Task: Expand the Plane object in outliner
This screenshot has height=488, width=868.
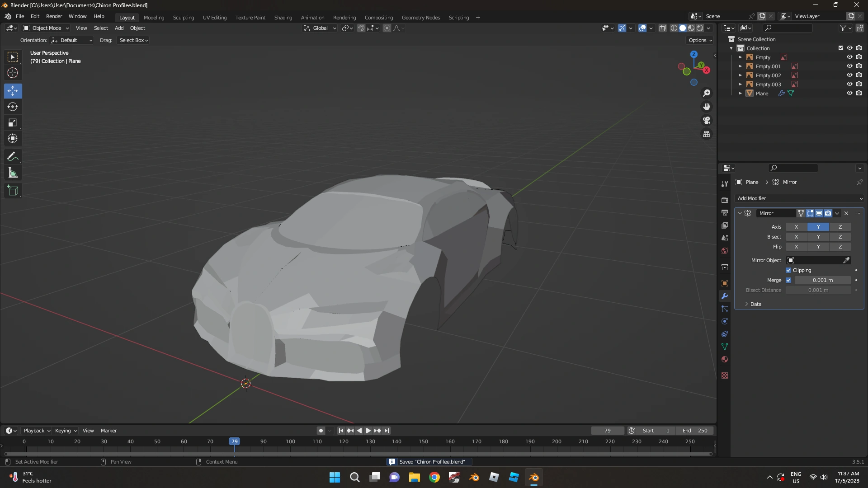Action: coord(741,94)
